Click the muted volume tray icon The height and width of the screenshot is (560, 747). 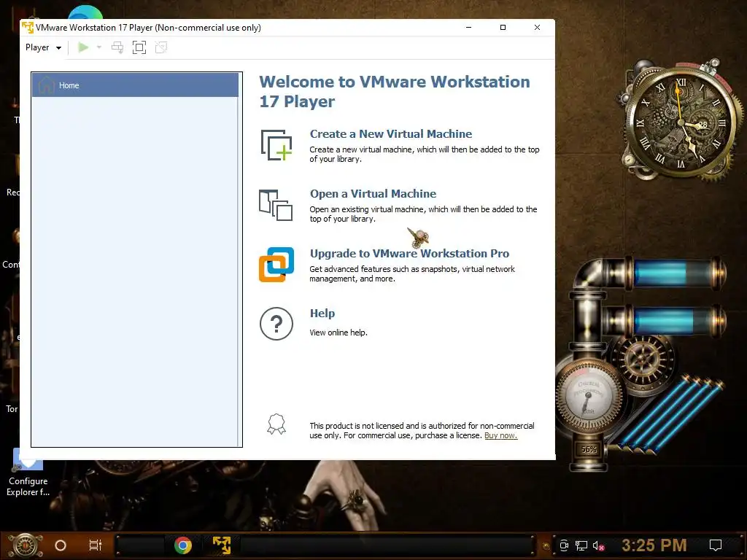(x=599, y=545)
